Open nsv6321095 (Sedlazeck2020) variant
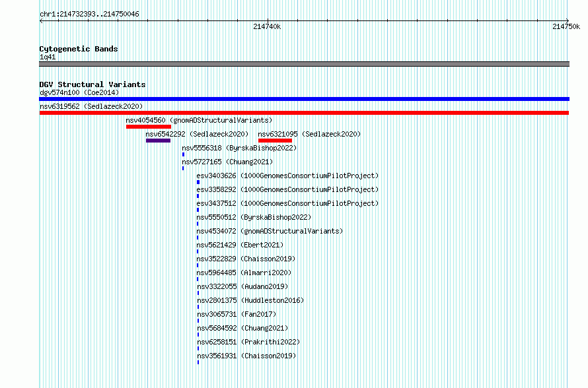 tap(309, 134)
